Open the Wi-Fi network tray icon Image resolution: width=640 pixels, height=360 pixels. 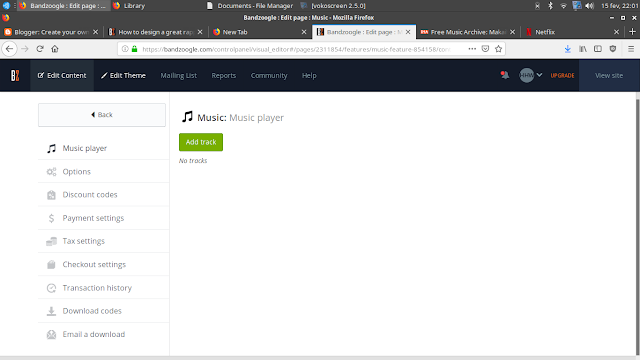(x=563, y=6)
